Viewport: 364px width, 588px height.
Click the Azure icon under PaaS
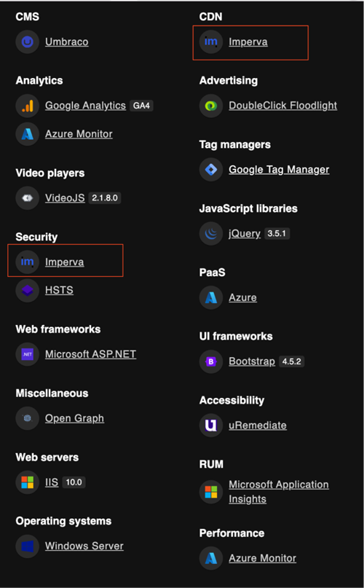(211, 298)
